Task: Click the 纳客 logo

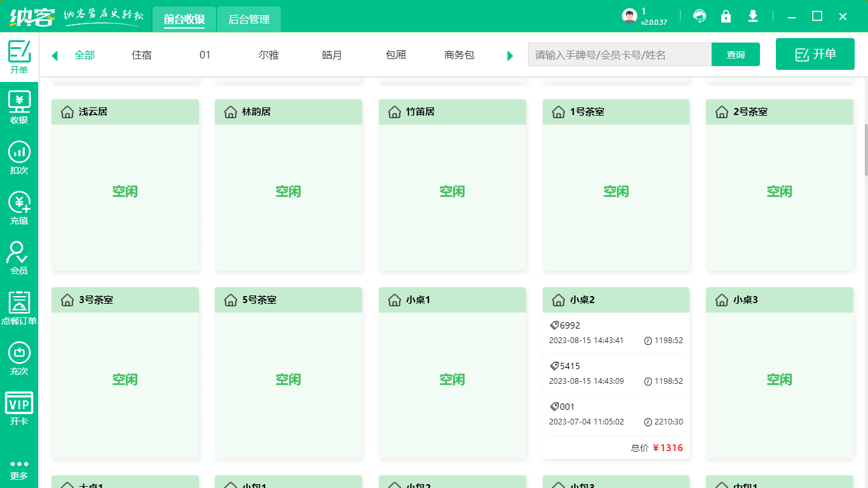Action: click(x=32, y=17)
